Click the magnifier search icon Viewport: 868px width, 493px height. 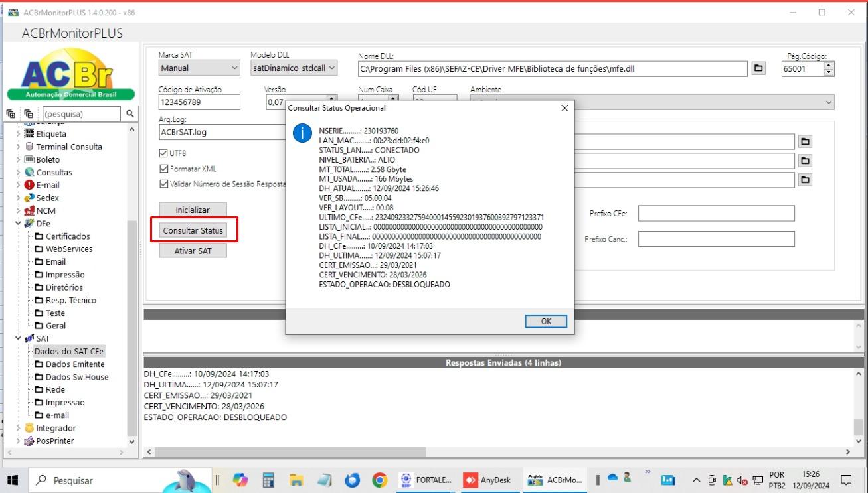(x=130, y=114)
